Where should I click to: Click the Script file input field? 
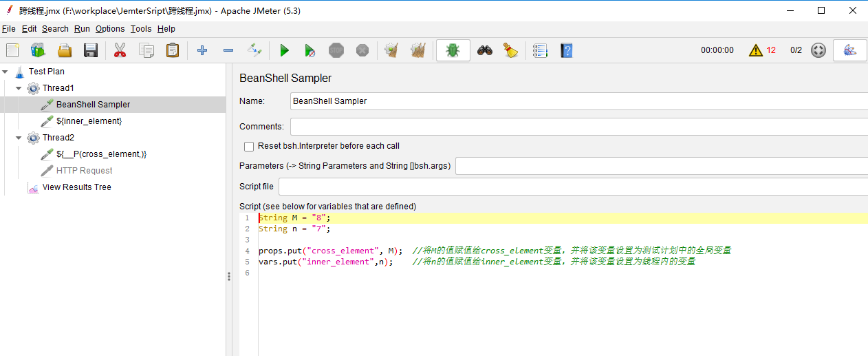tap(573, 187)
